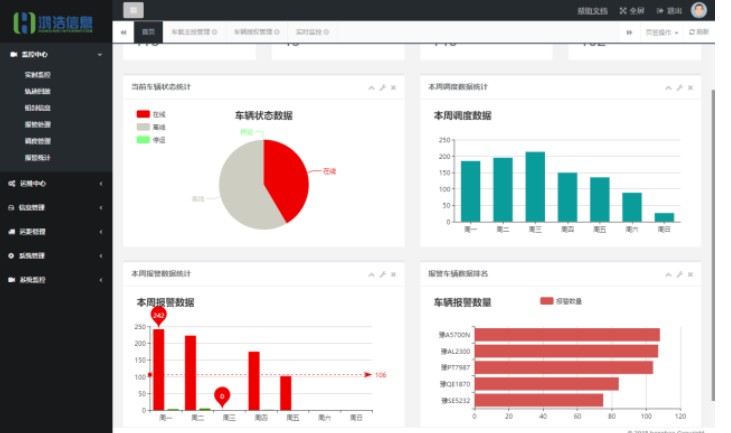Click the 退出 logout icon
731x433 pixels.
point(660,11)
